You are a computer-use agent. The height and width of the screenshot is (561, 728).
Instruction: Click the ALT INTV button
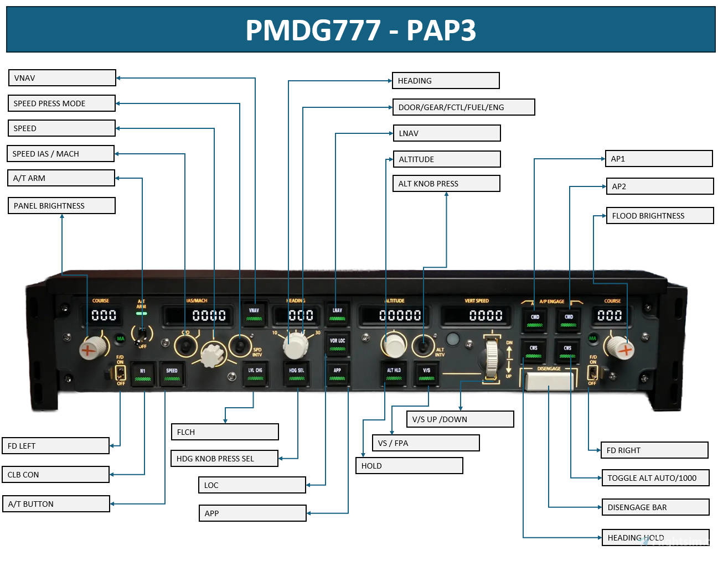point(423,347)
